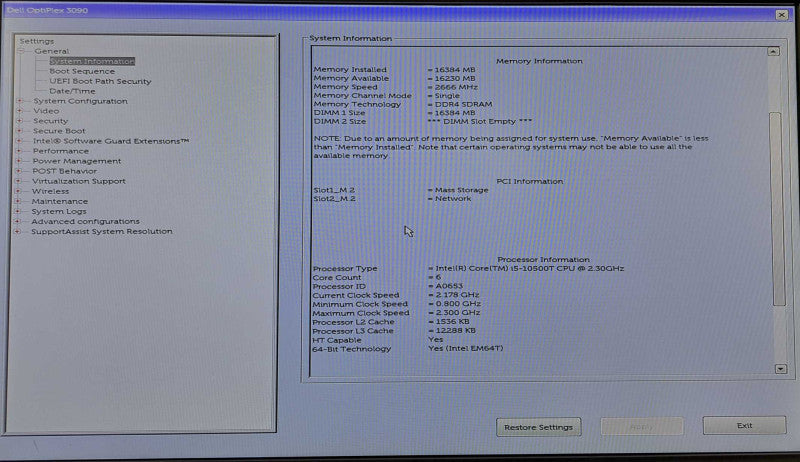Expand the Security node
This screenshot has width=800, height=462.
(x=20, y=121)
